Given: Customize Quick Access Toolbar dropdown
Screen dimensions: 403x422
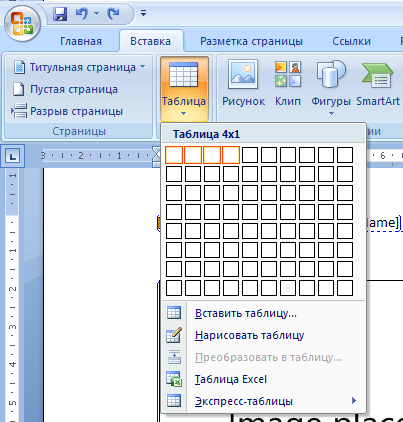Looking at the screenshot, I should (143, 13).
